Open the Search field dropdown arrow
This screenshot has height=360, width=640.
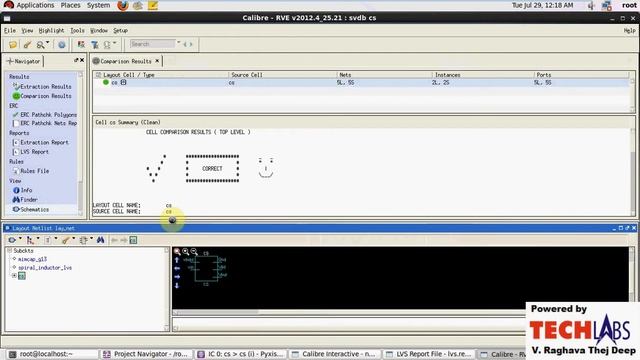pyautogui.click(x=178, y=42)
